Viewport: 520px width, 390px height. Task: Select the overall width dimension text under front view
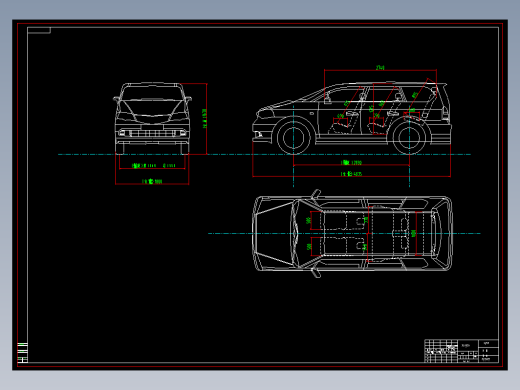coord(152,181)
